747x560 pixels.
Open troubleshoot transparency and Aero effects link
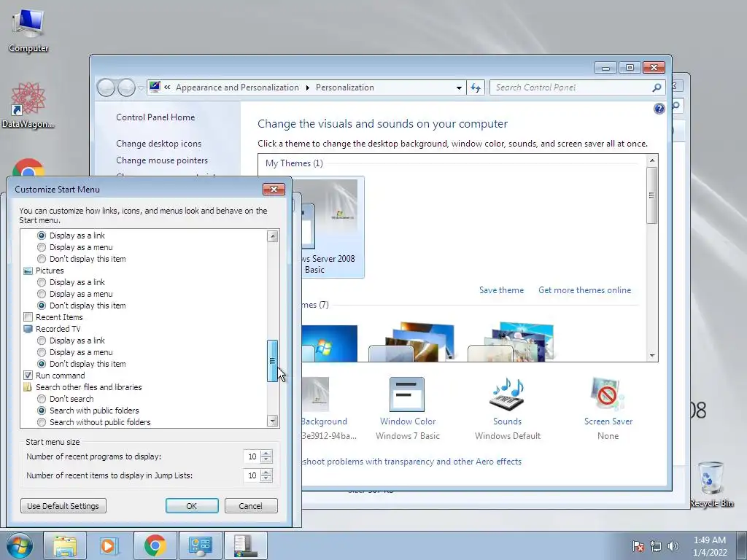pos(411,462)
